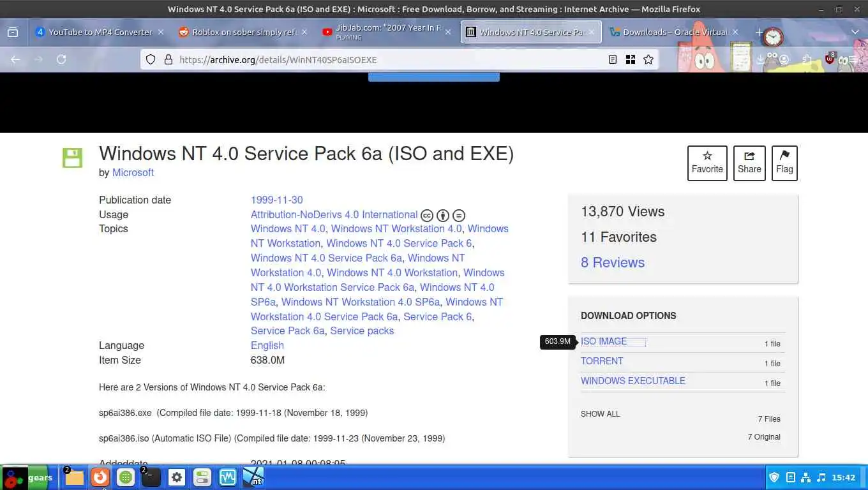Viewport: 868px width, 490px height.
Task: Download the TORRENT file
Action: (602, 361)
